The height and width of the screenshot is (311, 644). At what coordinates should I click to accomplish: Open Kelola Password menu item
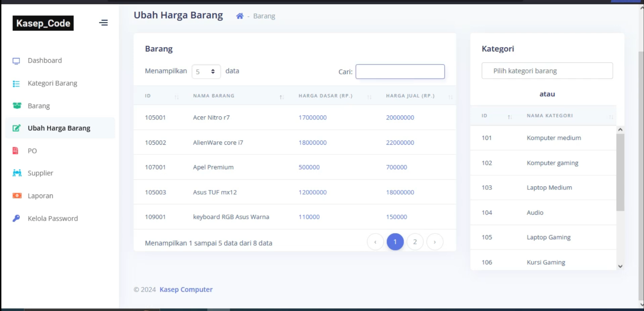coord(53,218)
